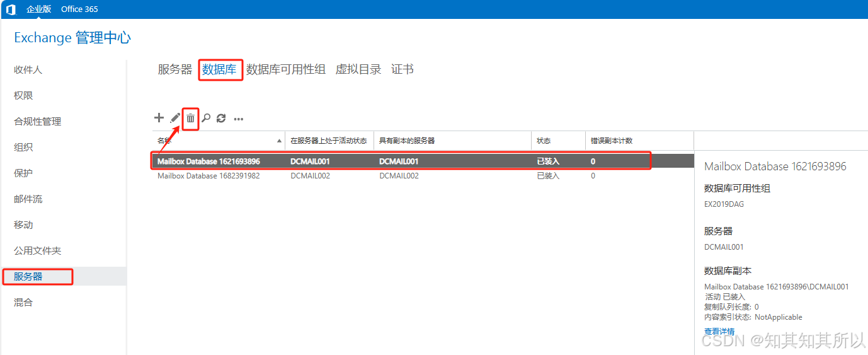Image resolution: width=868 pixels, height=355 pixels.
Task: Click the Office logo icon
Action: pos(11,9)
